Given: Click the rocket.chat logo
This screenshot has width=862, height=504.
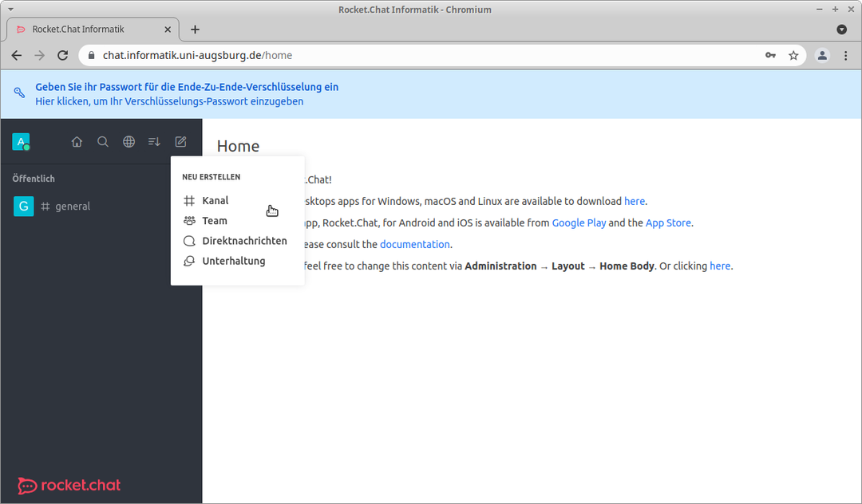Looking at the screenshot, I should point(69,486).
